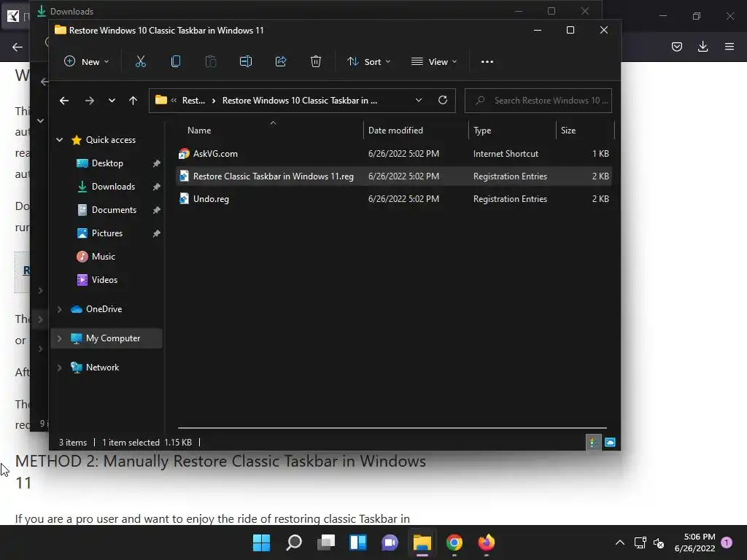747x560 pixels.
Task: Click the Firefox back arrow button
Action: [18, 47]
